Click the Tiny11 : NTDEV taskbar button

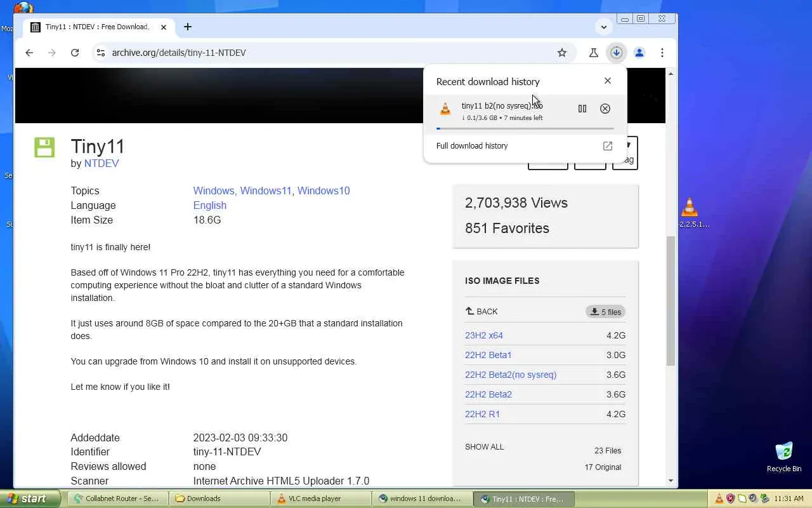pos(523,498)
